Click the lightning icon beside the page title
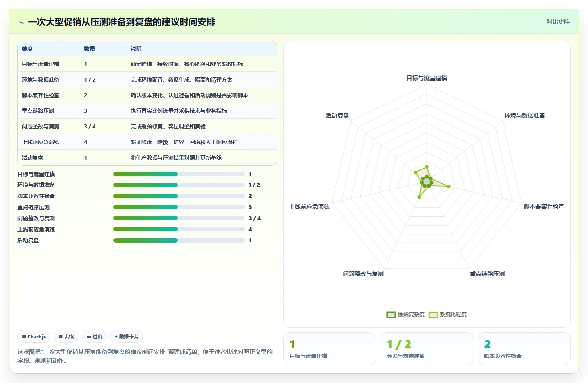This screenshot has width=588, height=383. (x=21, y=22)
